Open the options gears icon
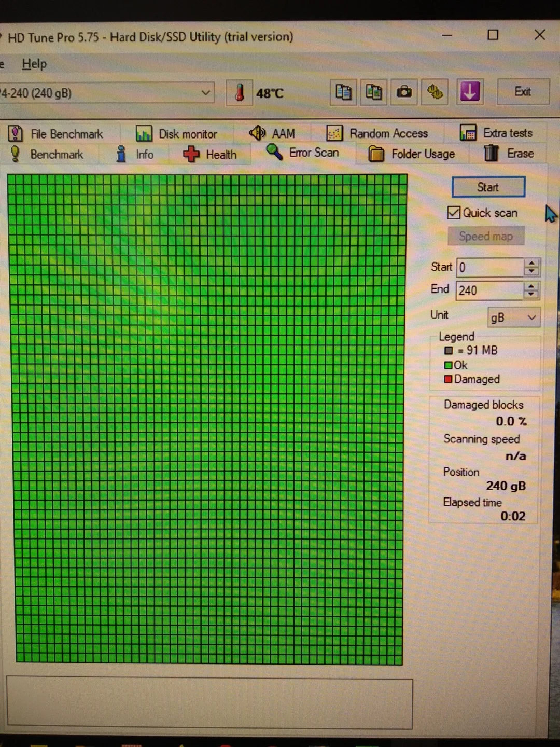560x747 pixels. click(x=435, y=92)
